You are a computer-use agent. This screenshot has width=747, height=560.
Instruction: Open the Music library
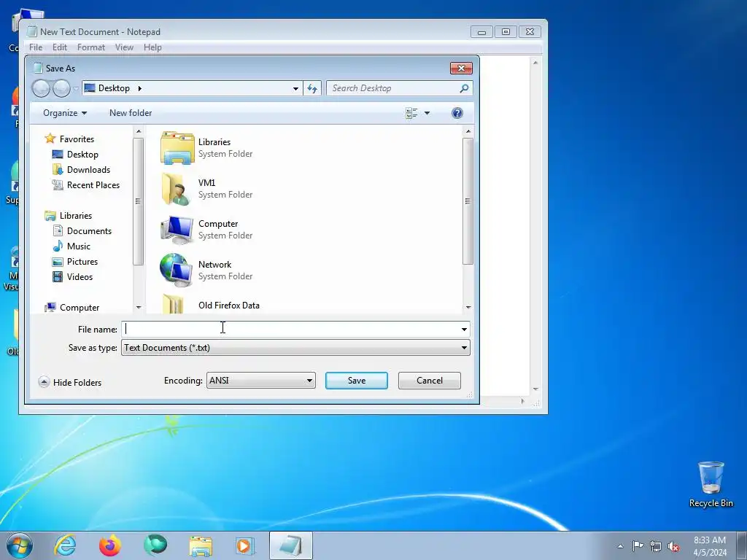pyautogui.click(x=79, y=246)
